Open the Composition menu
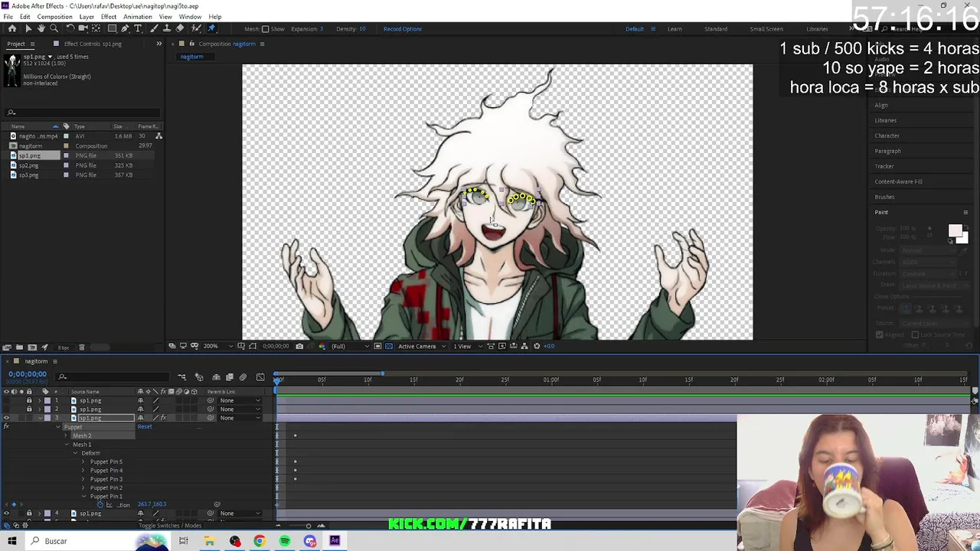 pos(54,16)
